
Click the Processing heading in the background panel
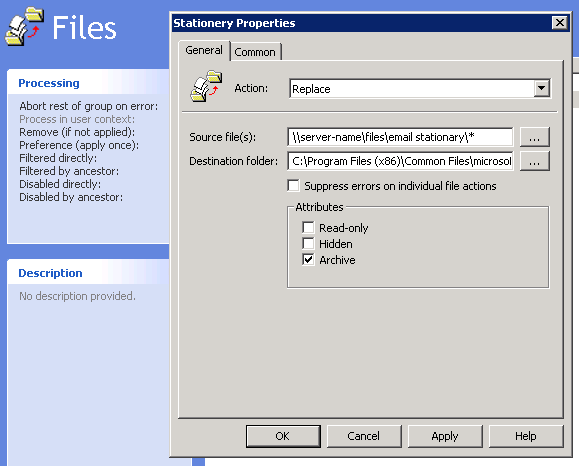[x=49, y=83]
